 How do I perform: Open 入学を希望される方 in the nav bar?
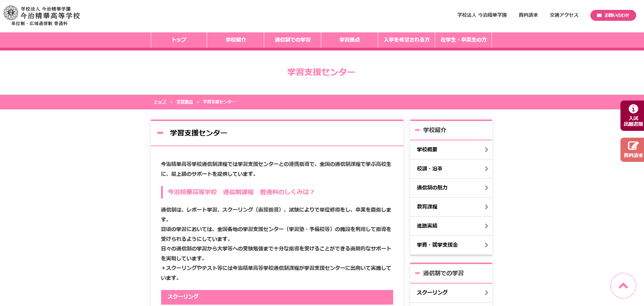click(406, 40)
